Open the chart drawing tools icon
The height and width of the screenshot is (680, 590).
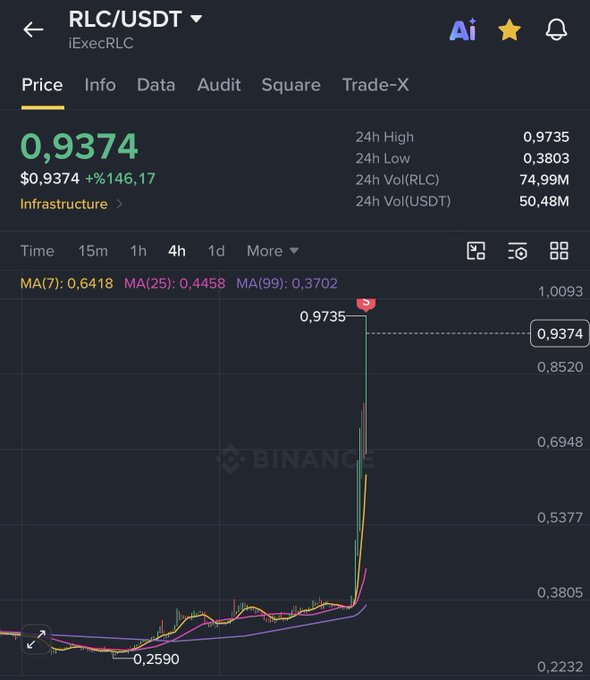(476, 251)
